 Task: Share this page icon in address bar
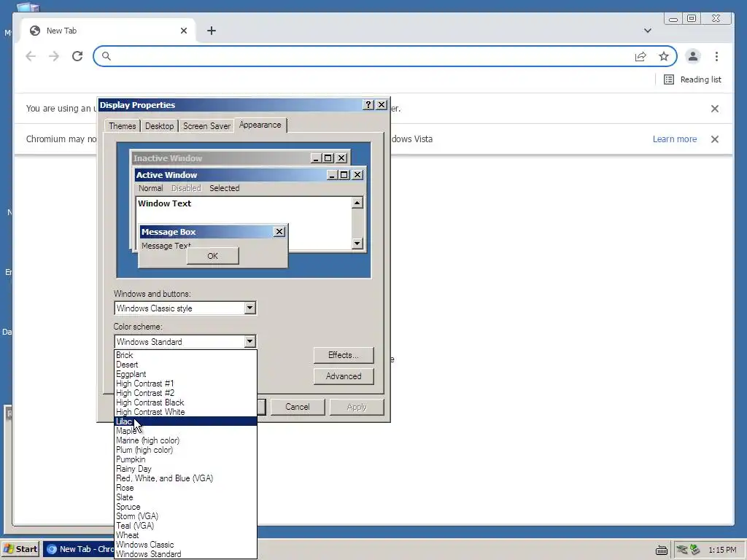point(640,56)
